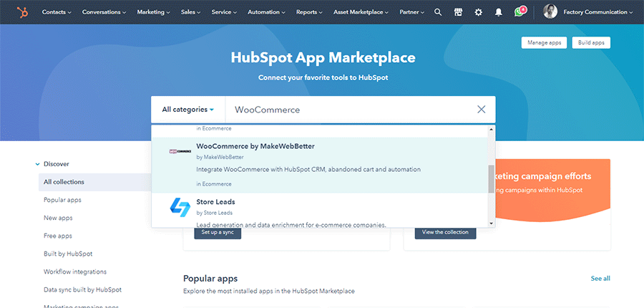This screenshot has width=644, height=308.
Task: Open the Marketplace storefront icon
Action: coord(459,12)
